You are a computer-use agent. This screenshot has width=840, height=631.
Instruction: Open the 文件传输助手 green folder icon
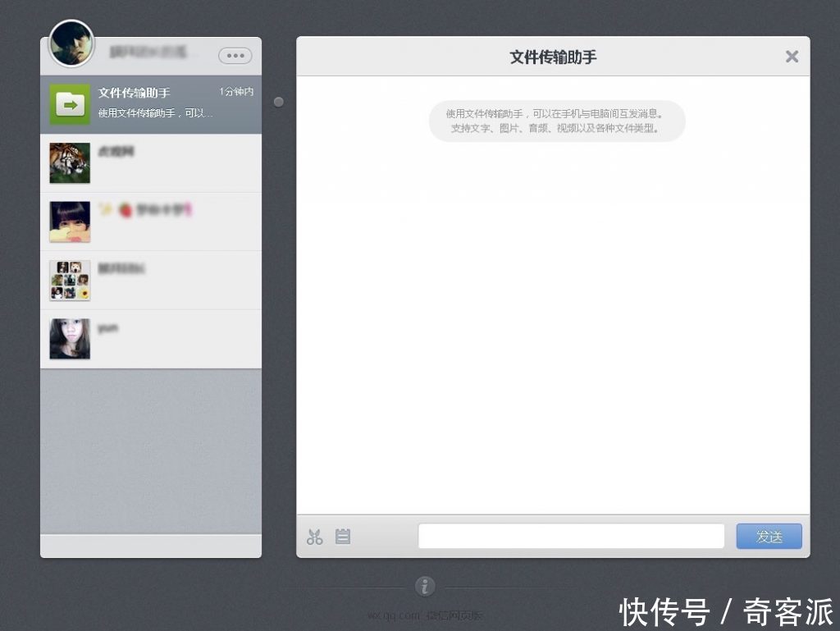pos(69,104)
